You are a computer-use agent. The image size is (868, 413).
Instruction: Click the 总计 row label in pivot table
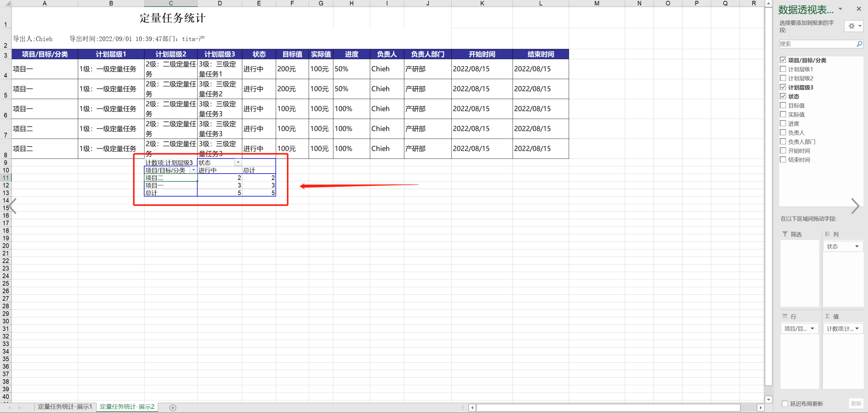coord(171,193)
